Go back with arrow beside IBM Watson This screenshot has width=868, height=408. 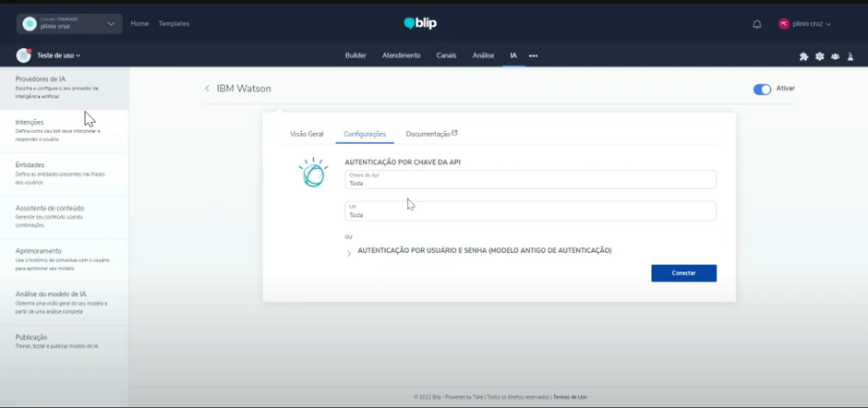[x=207, y=89]
